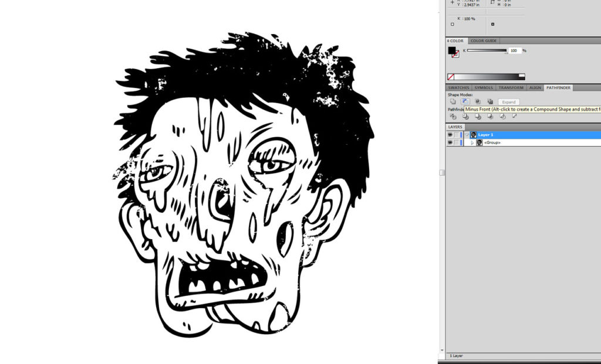The height and width of the screenshot is (364, 601).
Task: Select the Stroke box with red slash
Action: [455, 55]
